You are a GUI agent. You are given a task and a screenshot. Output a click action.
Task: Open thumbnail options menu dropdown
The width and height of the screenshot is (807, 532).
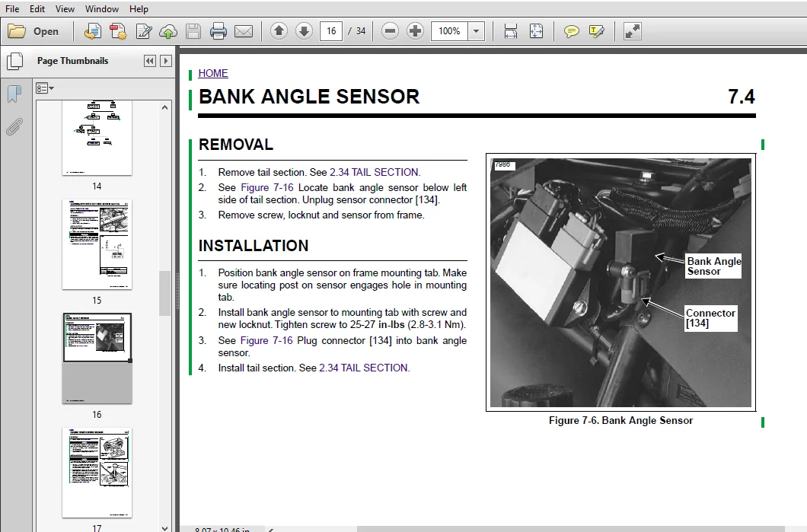point(45,88)
